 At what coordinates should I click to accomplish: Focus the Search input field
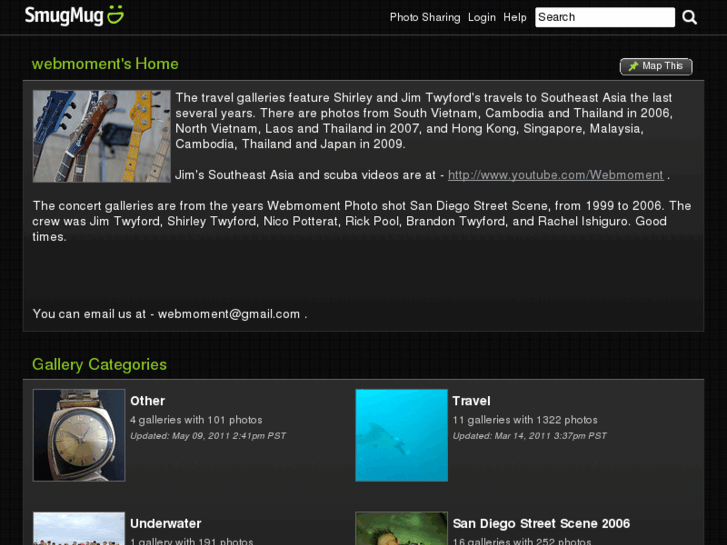click(x=604, y=17)
